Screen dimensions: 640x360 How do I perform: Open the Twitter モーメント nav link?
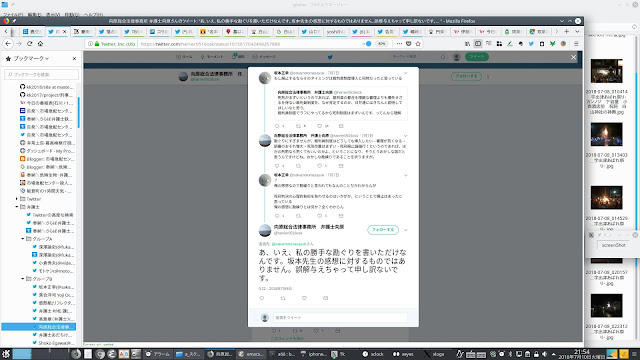coord(212,57)
